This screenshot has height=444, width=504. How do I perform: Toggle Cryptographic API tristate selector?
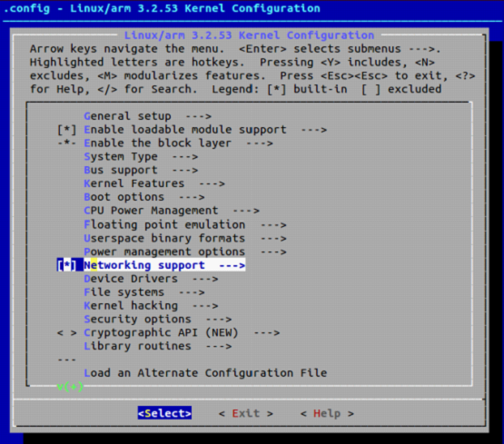click(x=67, y=332)
